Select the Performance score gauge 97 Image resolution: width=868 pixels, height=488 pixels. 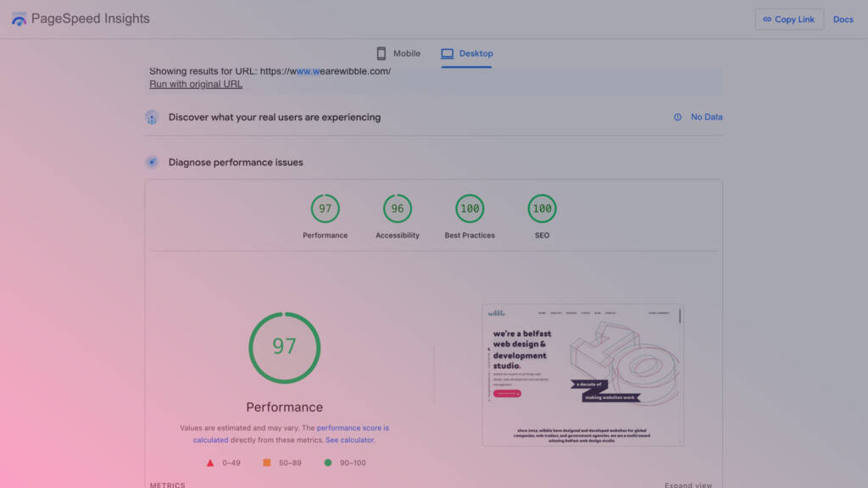click(x=325, y=208)
